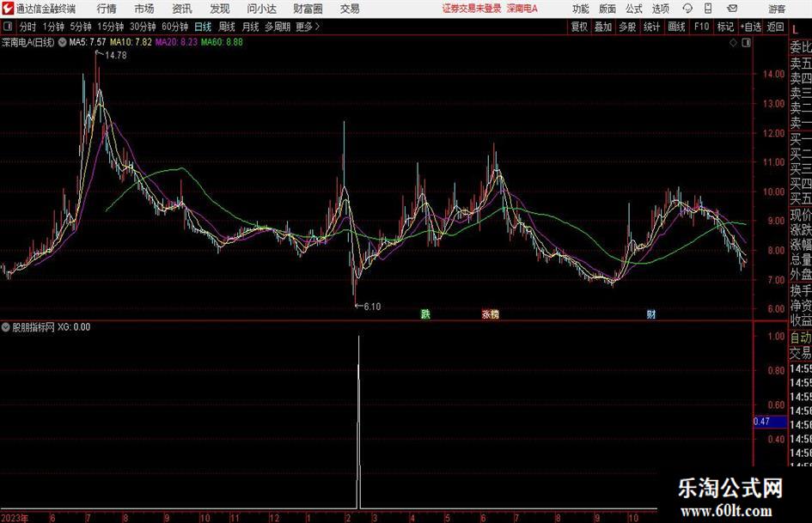Image resolution: width=812 pixels, height=523 pixels.
Task: Click the 画线 drawing toolbar button
Action: point(677,27)
